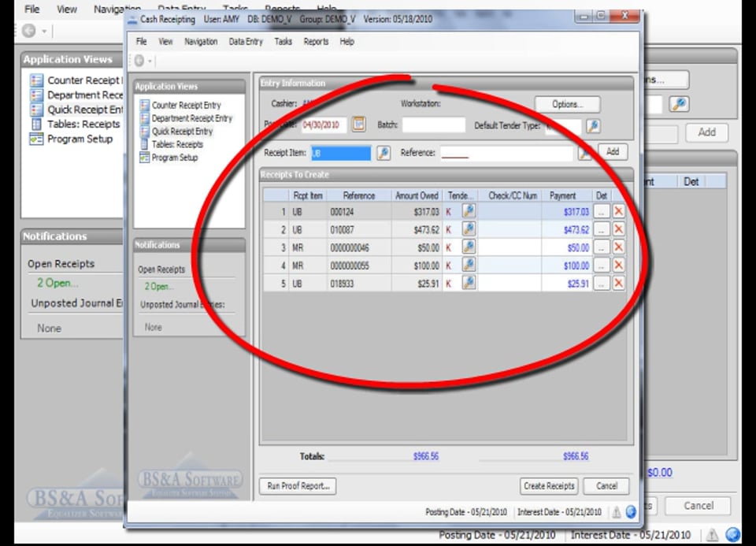Open Tables: Receipts in front window
This screenshot has height=546, width=756.
(177, 144)
